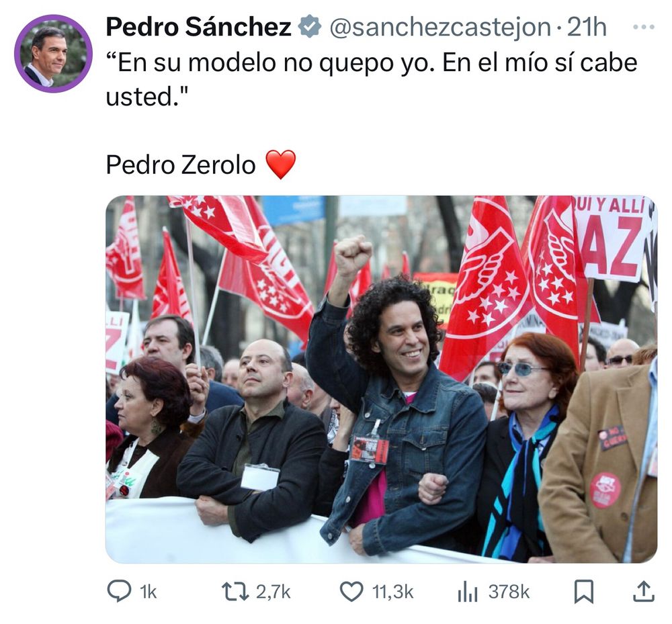Tap the share upload icon
The height and width of the screenshot is (624, 672).
click(x=644, y=592)
